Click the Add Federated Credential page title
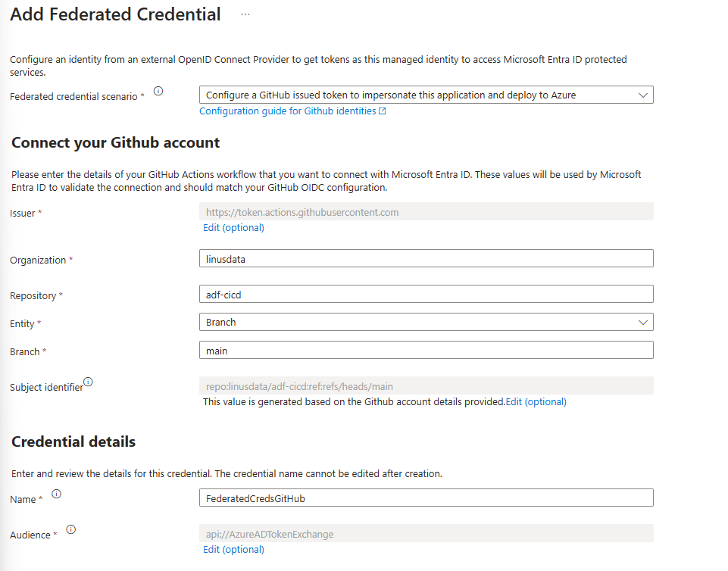 [x=116, y=14]
